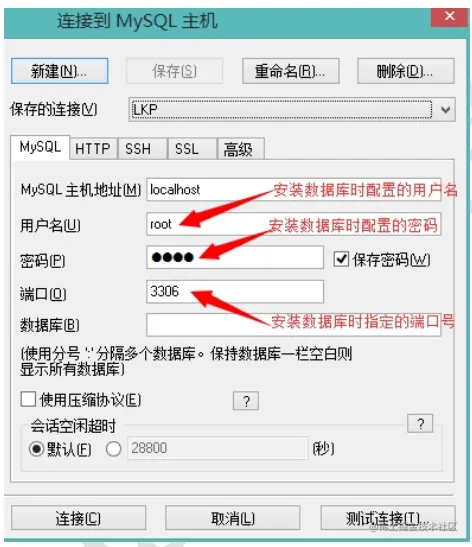Viewport: 472px width, 547px height.
Task: Select the 默认 timeout radio button
Action: coord(37,449)
